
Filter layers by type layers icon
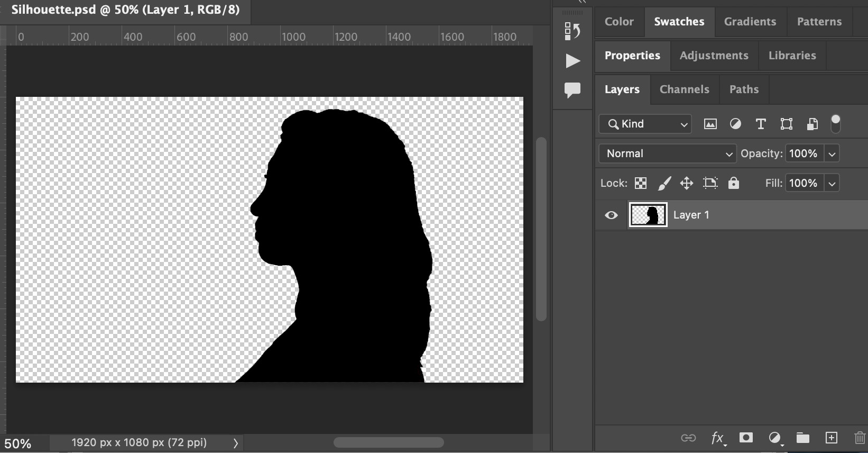[761, 124]
